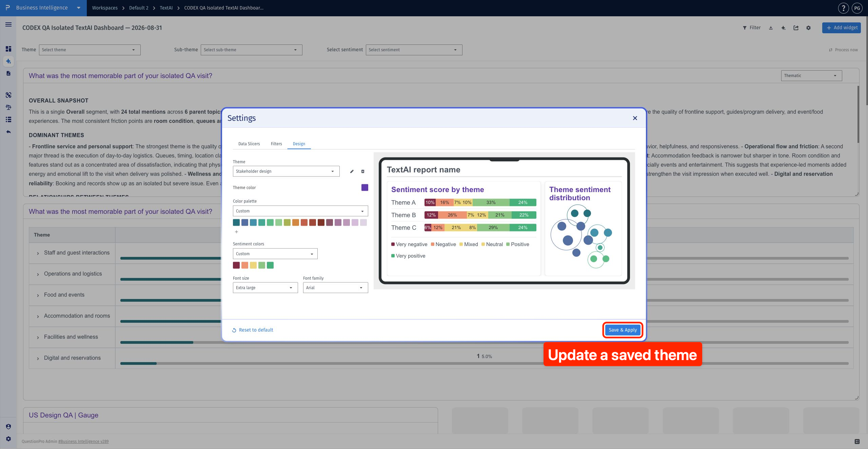Open the Select sentiment filter dropdown
This screenshot has width=868, height=449.
414,50
